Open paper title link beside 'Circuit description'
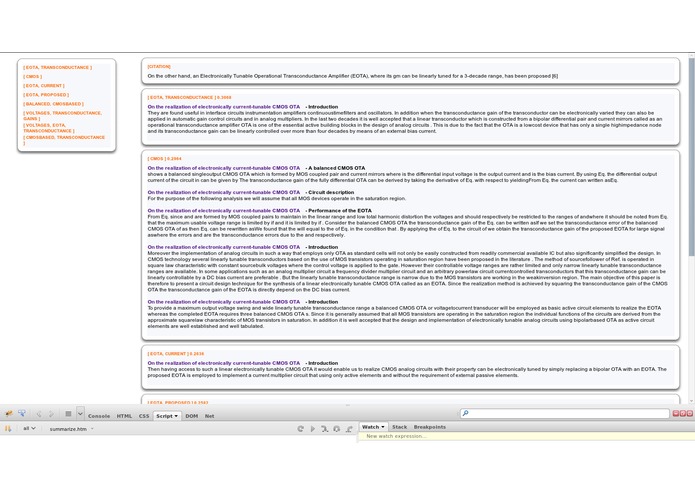This screenshot has width=695, height=494. pos(224,192)
